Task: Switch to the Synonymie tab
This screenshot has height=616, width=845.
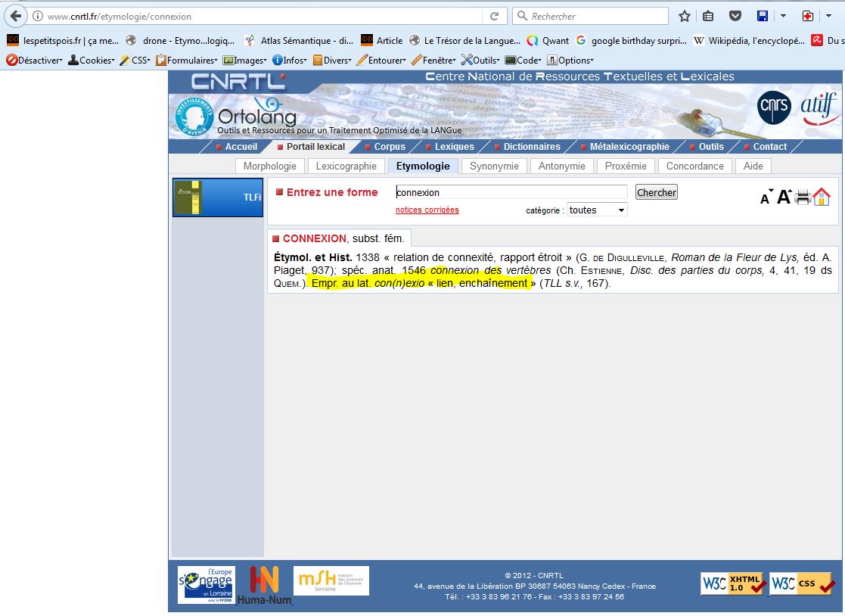Action: click(x=494, y=166)
